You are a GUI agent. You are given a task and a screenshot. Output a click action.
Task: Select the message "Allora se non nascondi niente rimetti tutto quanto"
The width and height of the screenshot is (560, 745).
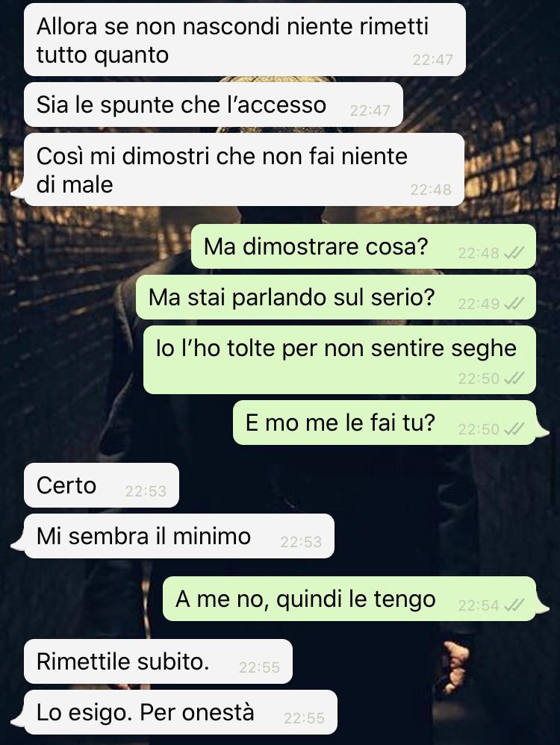point(244,40)
